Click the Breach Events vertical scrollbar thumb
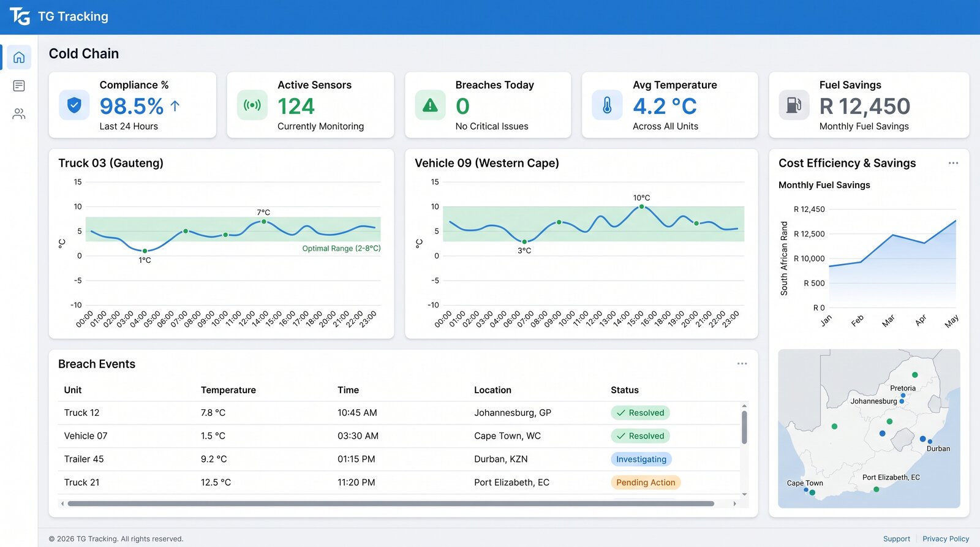Viewport: 980px width, 547px height. click(x=744, y=428)
